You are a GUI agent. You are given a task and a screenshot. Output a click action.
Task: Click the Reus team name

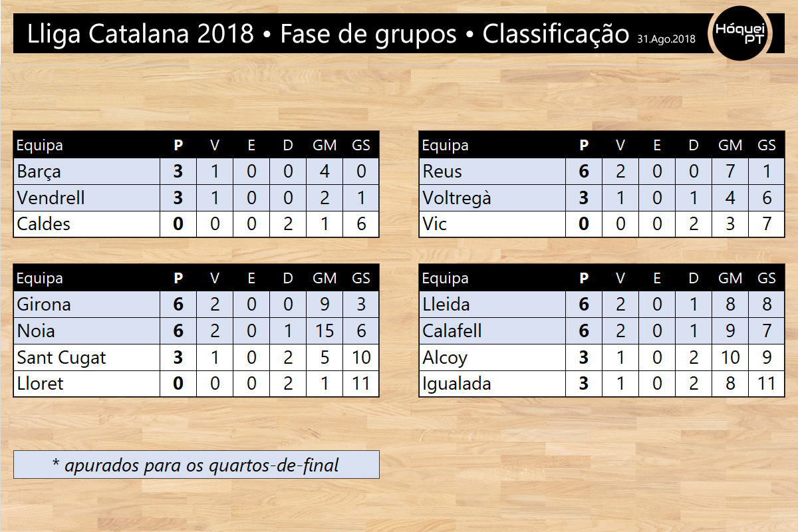tap(442, 172)
